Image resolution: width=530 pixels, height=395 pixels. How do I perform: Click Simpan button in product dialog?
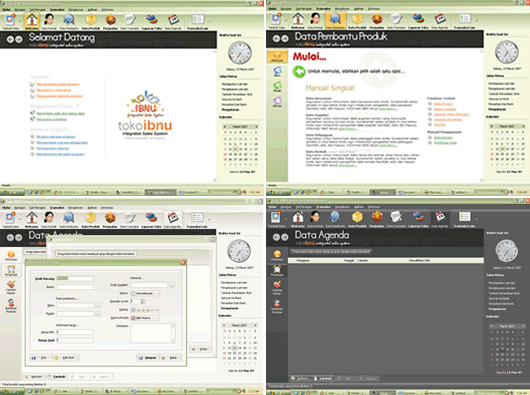click(x=147, y=358)
